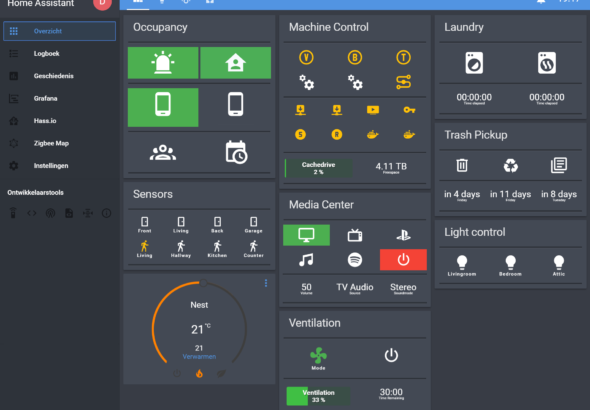Click the 50 volume value

coord(306,287)
